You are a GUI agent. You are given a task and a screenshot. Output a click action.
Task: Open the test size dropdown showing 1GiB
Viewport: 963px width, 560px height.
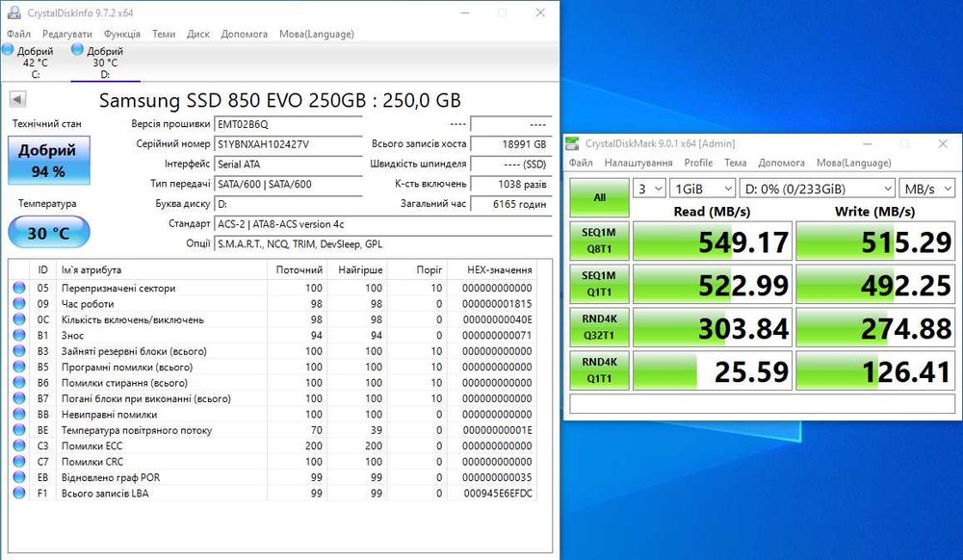703,189
